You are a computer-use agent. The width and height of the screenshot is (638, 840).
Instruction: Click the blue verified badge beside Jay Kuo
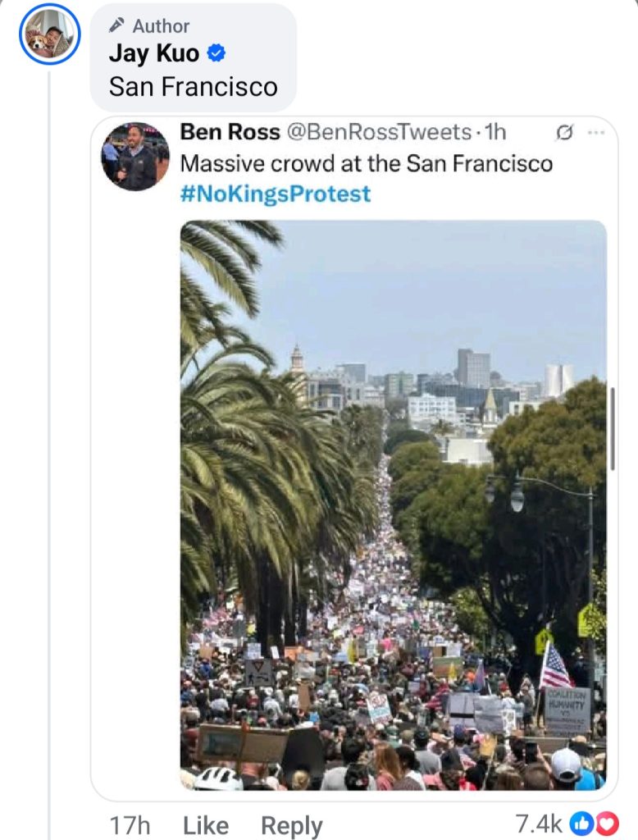click(216, 54)
